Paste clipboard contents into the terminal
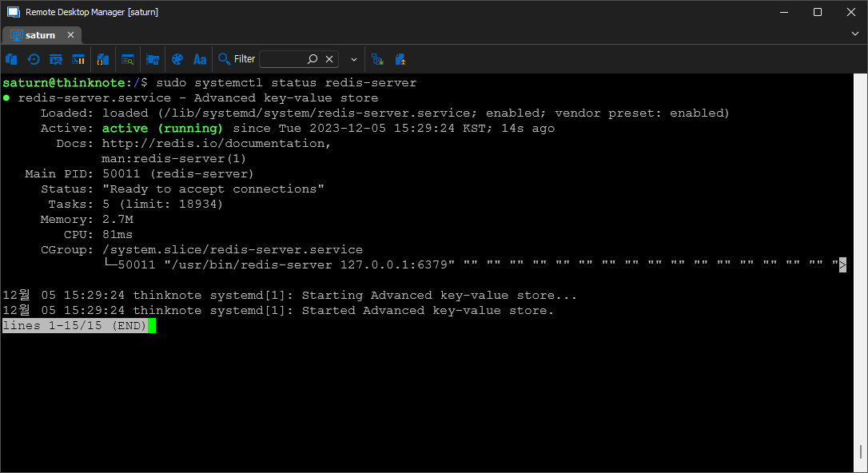The width and height of the screenshot is (868, 473). (x=11, y=59)
